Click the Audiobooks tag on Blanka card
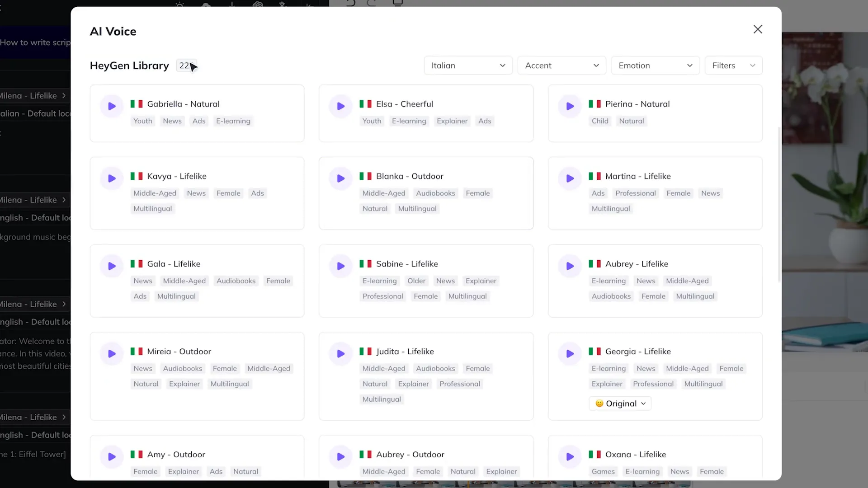 click(435, 193)
